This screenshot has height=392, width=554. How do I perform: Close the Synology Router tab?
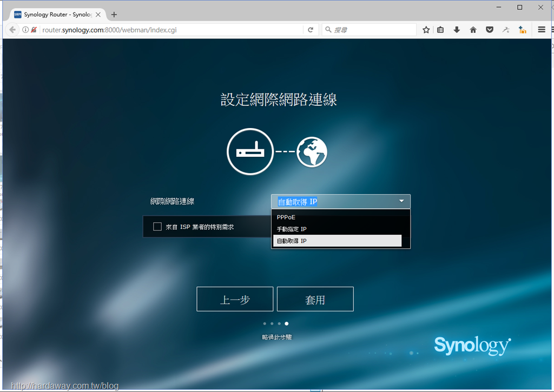tap(98, 15)
